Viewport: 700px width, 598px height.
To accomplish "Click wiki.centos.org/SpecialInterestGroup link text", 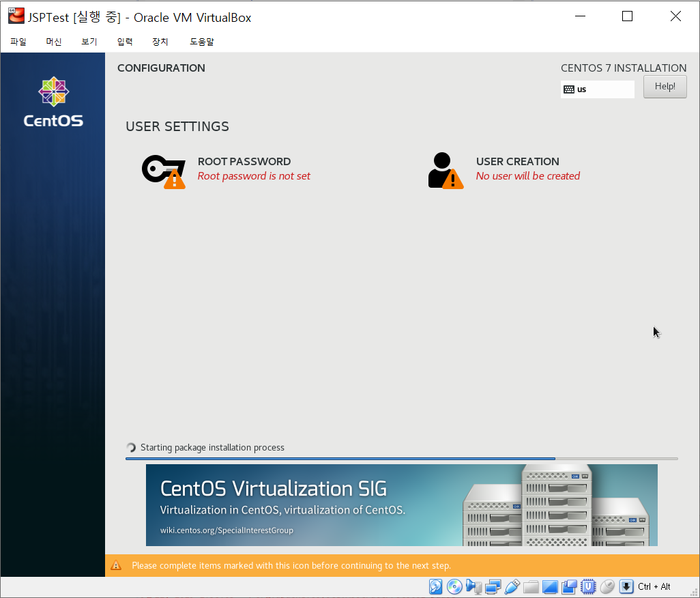I will pos(227,530).
